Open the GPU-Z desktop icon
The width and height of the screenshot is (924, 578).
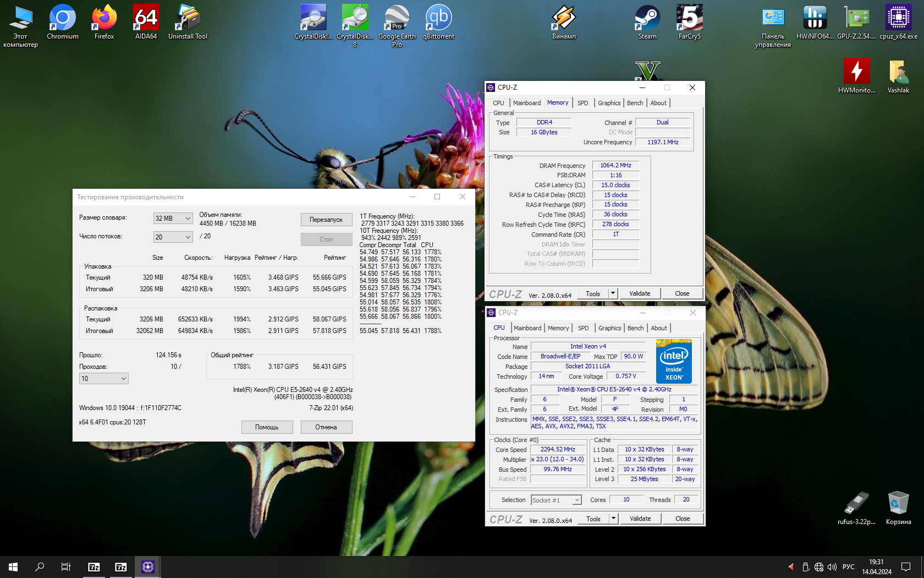point(856,22)
